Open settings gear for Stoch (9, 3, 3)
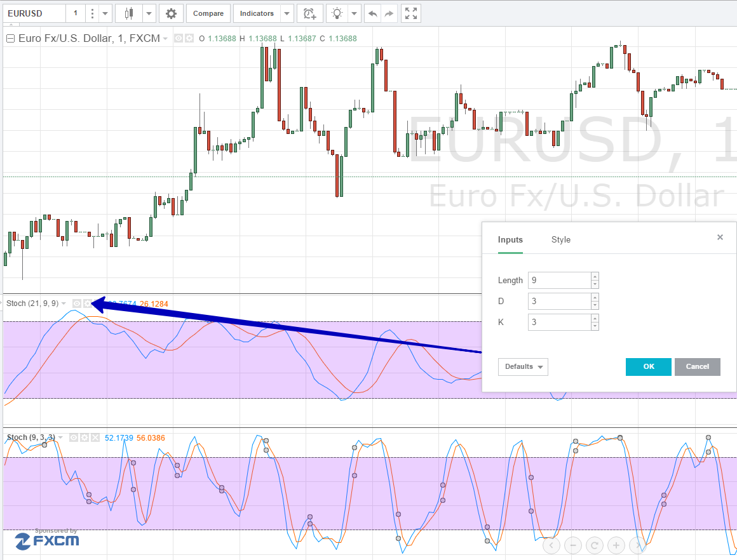Screen dimensions: 737x560 pos(85,438)
